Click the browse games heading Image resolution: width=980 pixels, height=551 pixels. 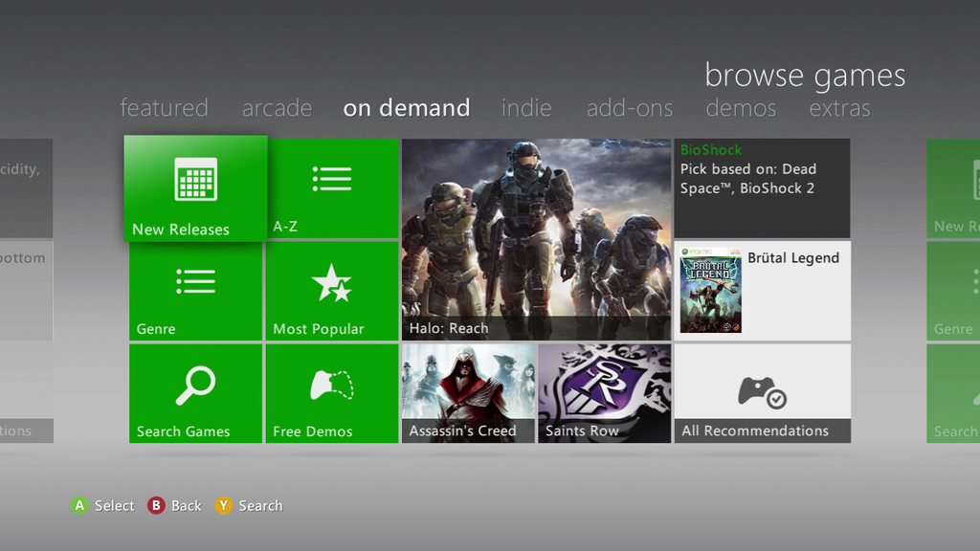(x=805, y=76)
